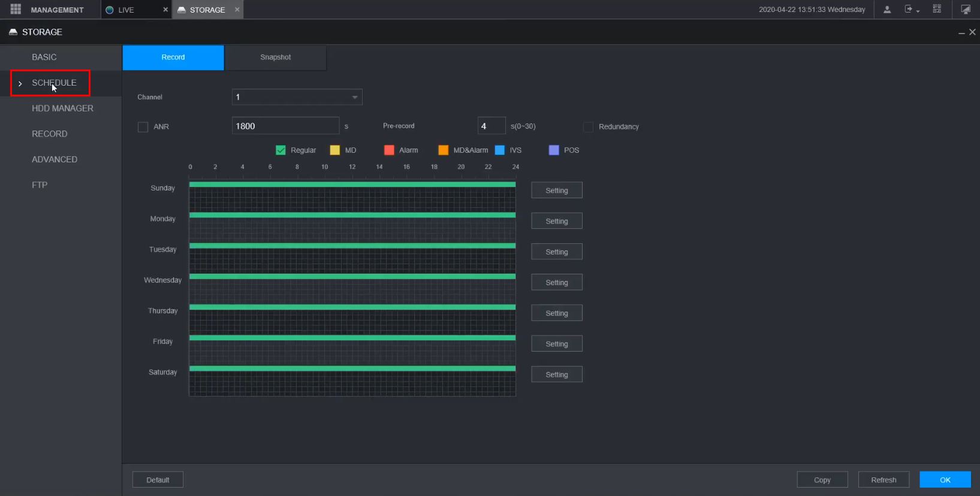Open the Management grid menu icon
The width and height of the screenshot is (980, 496).
tap(16, 10)
